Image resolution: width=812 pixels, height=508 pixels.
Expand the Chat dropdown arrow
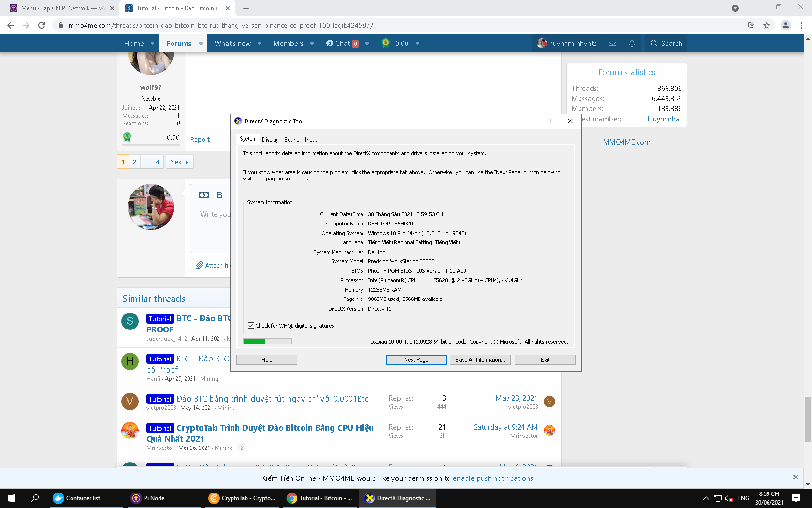coord(367,43)
